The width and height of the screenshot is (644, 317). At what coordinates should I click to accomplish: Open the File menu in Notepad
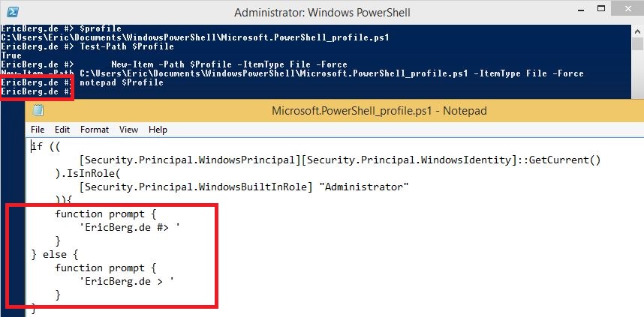[38, 130]
